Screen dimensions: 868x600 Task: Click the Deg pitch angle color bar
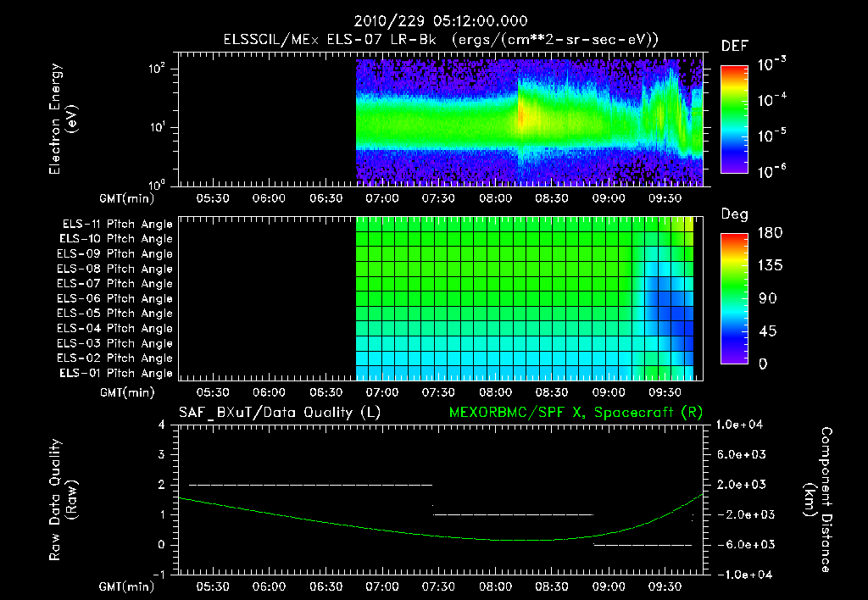734,298
